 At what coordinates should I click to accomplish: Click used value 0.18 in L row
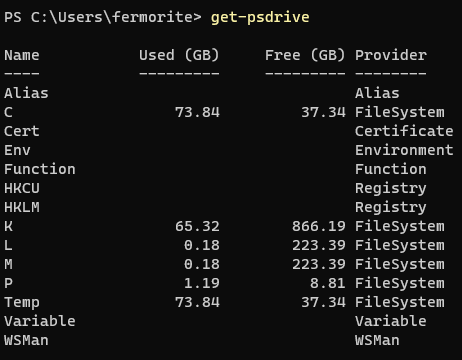point(202,245)
